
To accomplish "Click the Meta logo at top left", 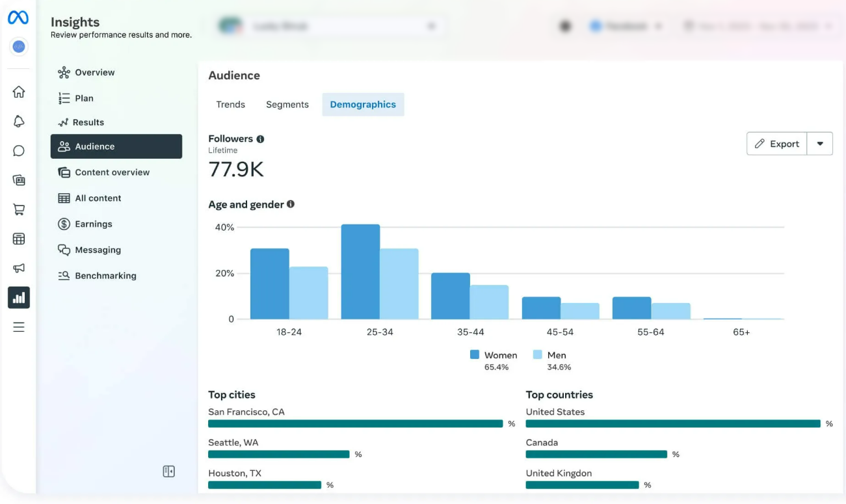I will point(18,18).
